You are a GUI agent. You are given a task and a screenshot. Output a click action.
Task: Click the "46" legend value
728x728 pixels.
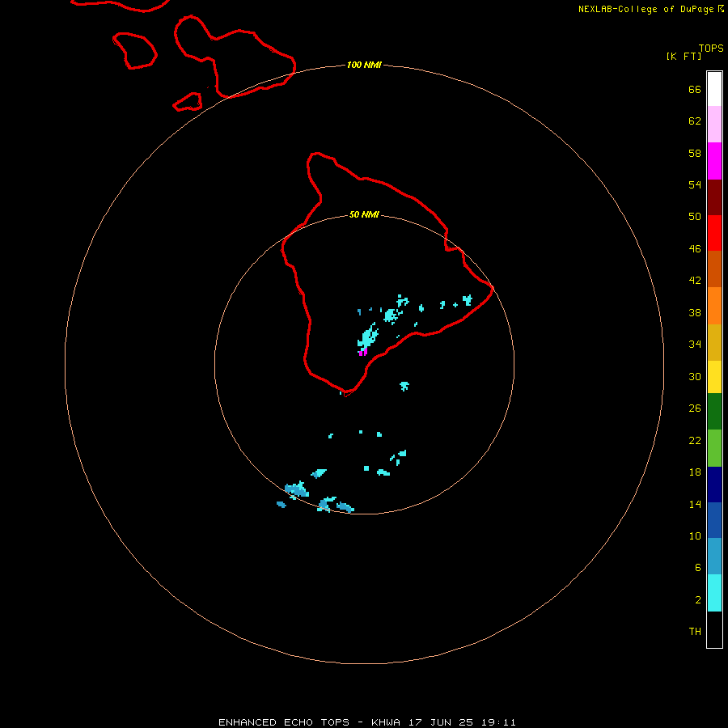[695, 248]
